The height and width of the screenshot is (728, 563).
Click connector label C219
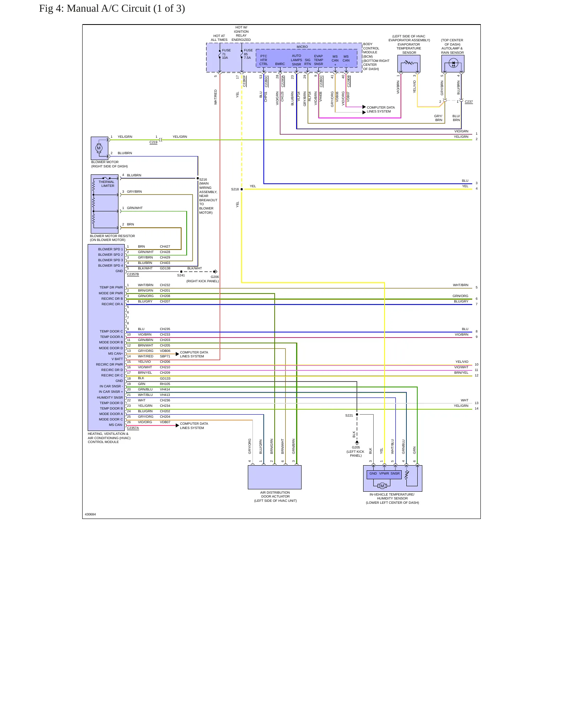point(154,142)
